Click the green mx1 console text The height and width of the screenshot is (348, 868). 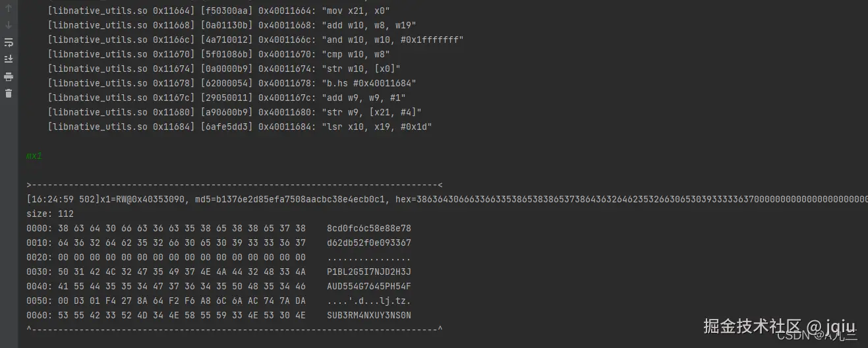click(34, 156)
